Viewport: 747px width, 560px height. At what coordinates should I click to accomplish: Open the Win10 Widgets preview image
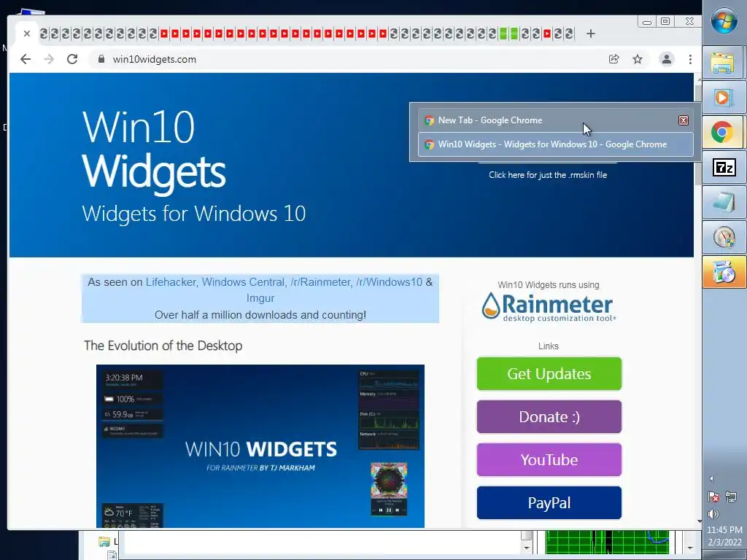point(260,446)
